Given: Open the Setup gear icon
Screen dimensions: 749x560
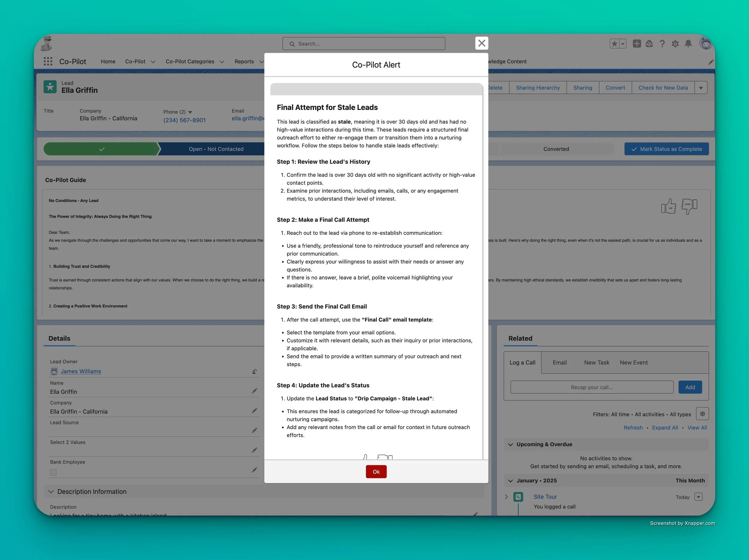Looking at the screenshot, I should pyautogui.click(x=675, y=43).
